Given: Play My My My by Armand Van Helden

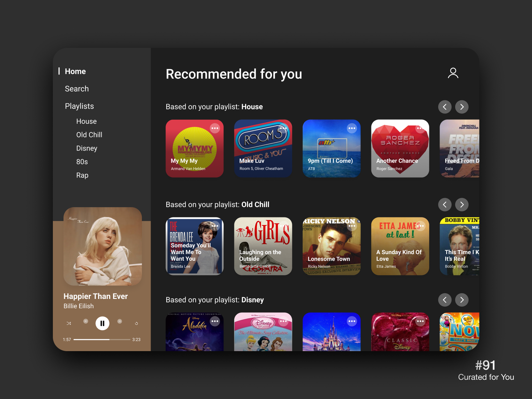Looking at the screenshot, I should pos(195,149).
